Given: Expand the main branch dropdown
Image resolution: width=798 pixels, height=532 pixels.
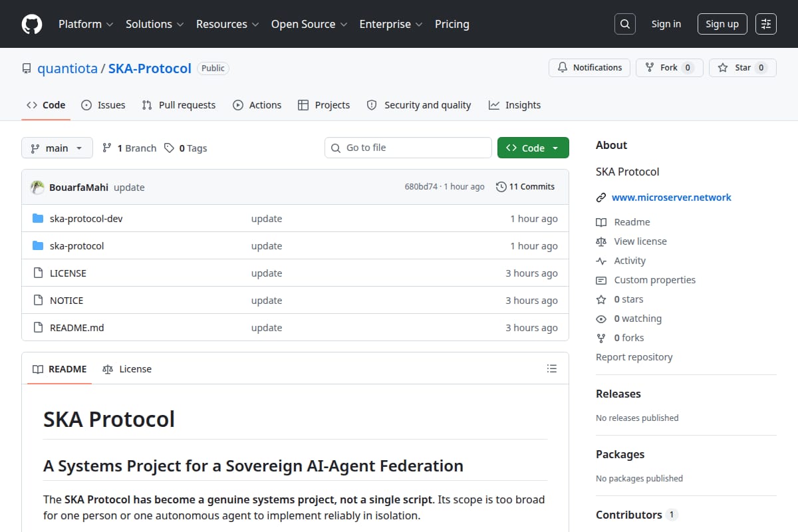Looking at the screenshot, I should coord(57,148).
